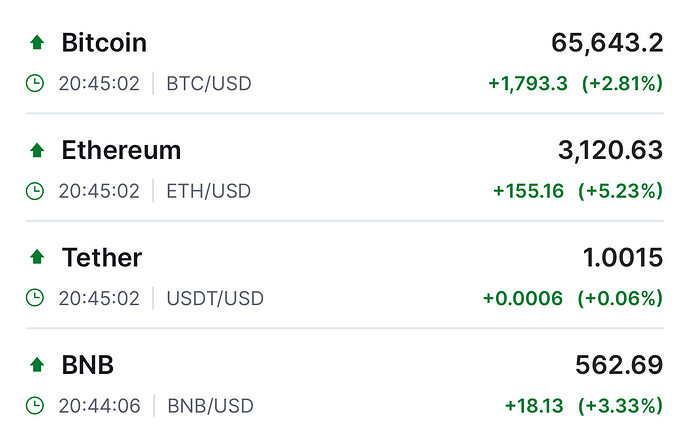The width and height of the screenshot is (690, 425).
Task: Open the Tether coin name link
Action: (x=102, y=257)
